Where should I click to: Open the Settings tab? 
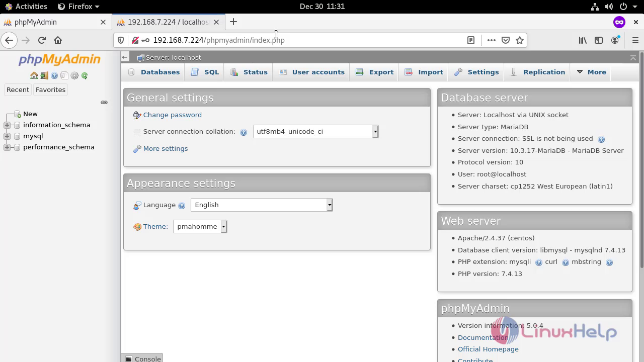coord(476,72)
